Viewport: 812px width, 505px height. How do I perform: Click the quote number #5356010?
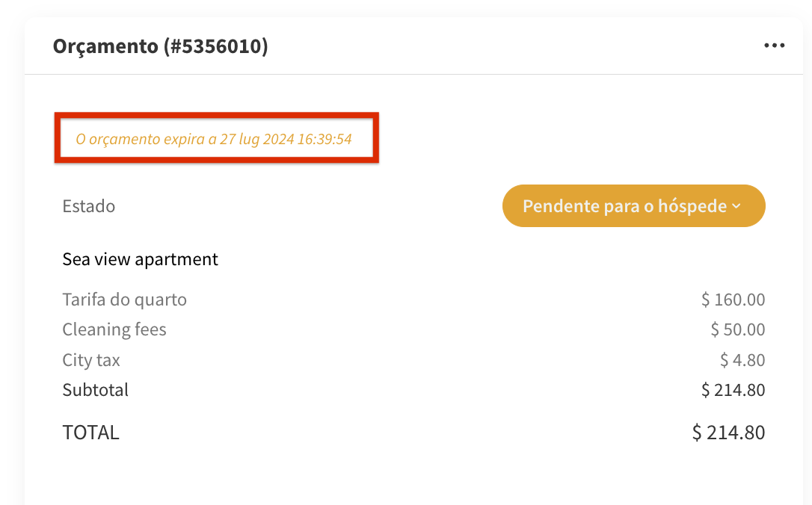(x=216, y=46)
